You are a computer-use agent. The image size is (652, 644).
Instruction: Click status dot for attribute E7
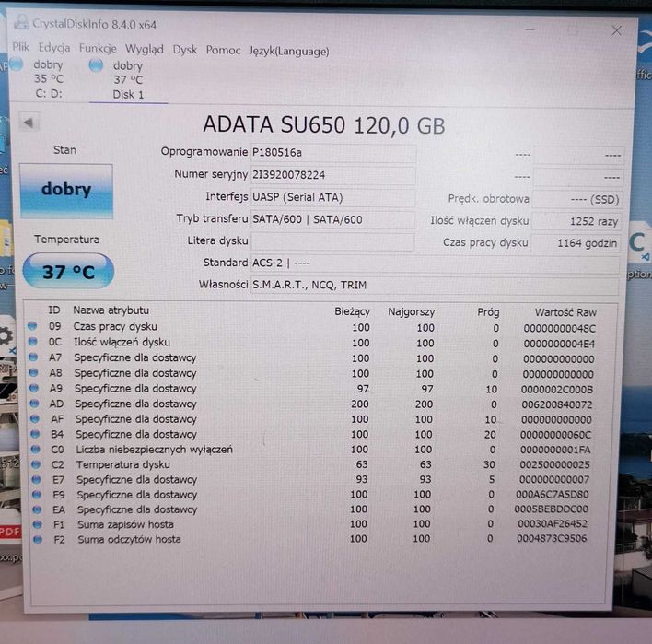pos(37,479)
